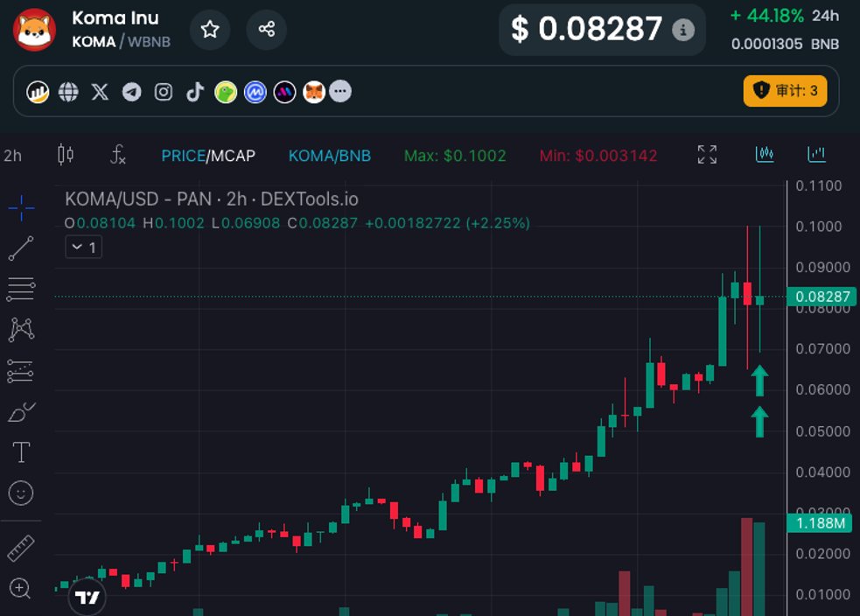This screenshot has height=616, width=860.
Task: Open the Telegram channel link
Action: point(131,92)
